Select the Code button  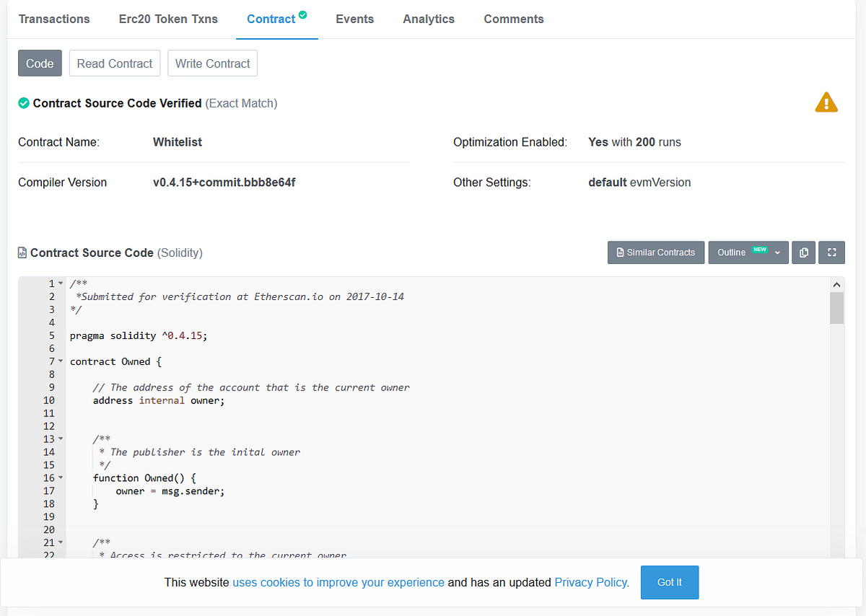[x=40, y=63]
